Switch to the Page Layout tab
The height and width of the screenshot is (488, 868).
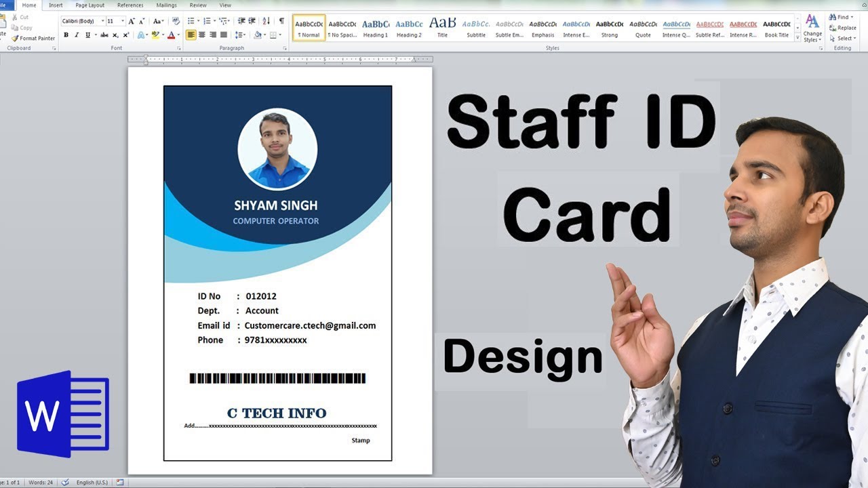tap(90, 5)
